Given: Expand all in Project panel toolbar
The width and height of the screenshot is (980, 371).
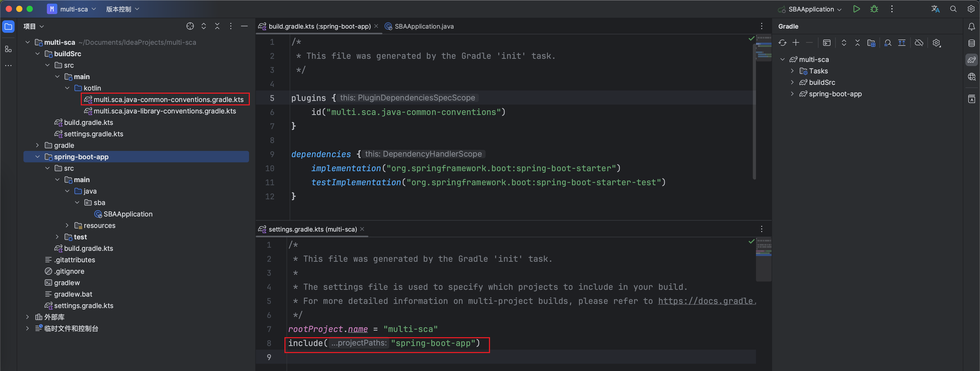Looking at the screenshot, I should click(x=204, y=26).
